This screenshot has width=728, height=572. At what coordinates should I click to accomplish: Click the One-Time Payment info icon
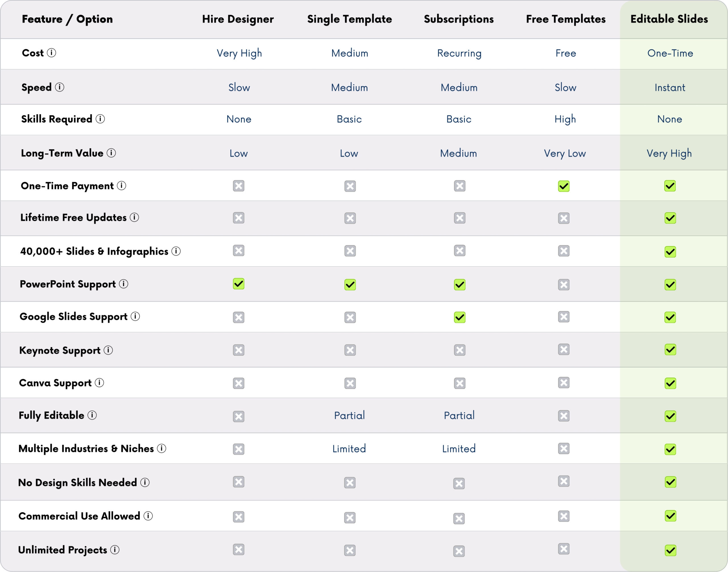point(121,185)
